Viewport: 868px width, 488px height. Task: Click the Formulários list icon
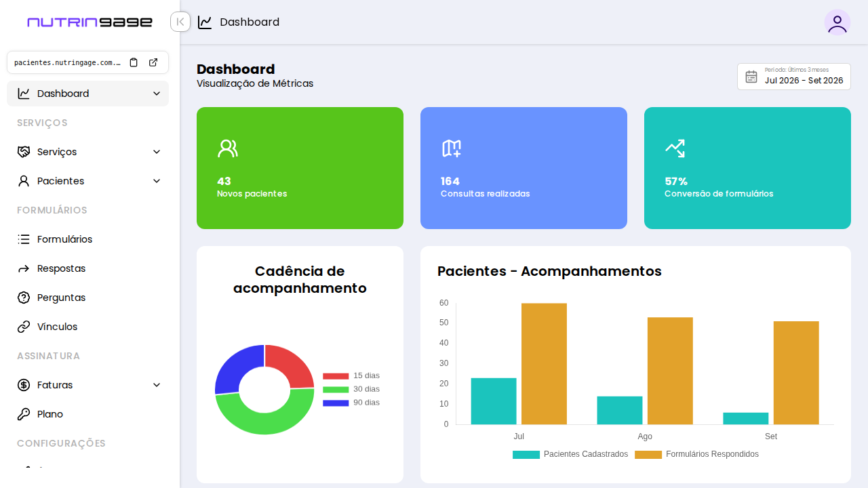[24, 239]
